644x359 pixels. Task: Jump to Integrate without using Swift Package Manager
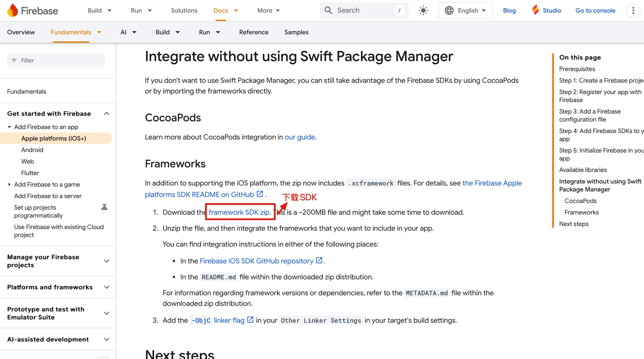pos(600,185)
